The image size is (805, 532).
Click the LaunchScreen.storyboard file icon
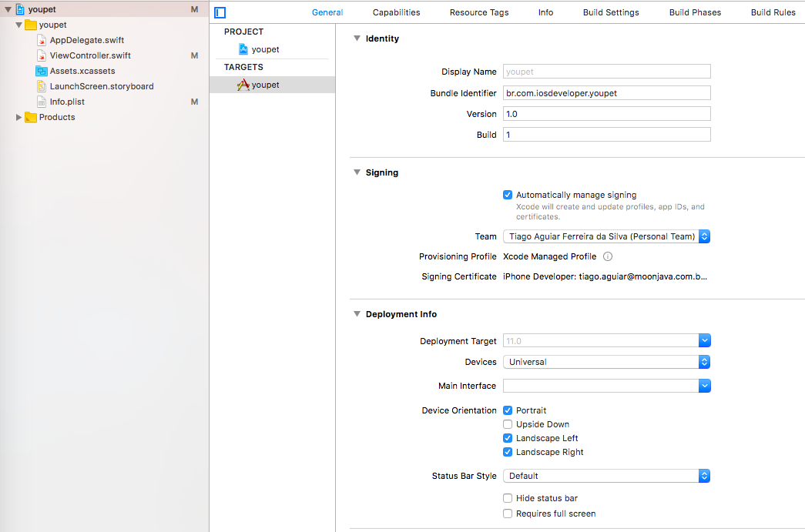click(x=42, y=86)
